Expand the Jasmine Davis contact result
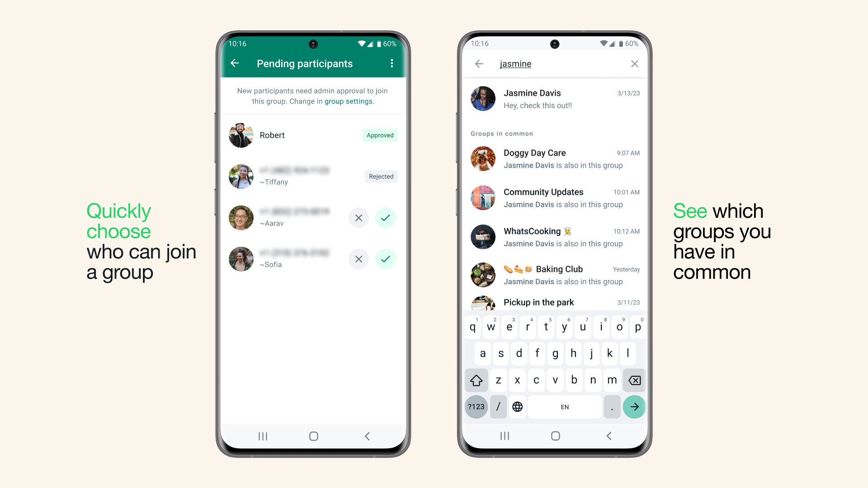 click(554, 99)
